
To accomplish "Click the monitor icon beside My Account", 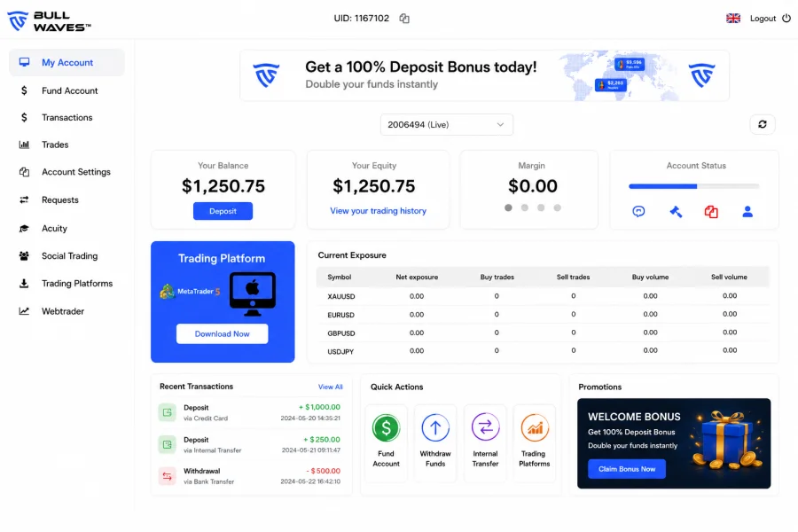I will (x=24, y=62).
